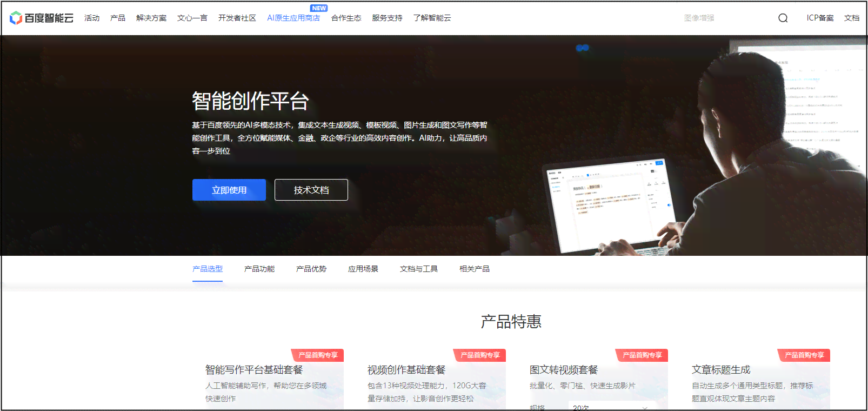Image resolution: width=868 pixels, height=411 pixels.
Task: Open the 文心一言 menu item
Action: (x=192, y=18)
